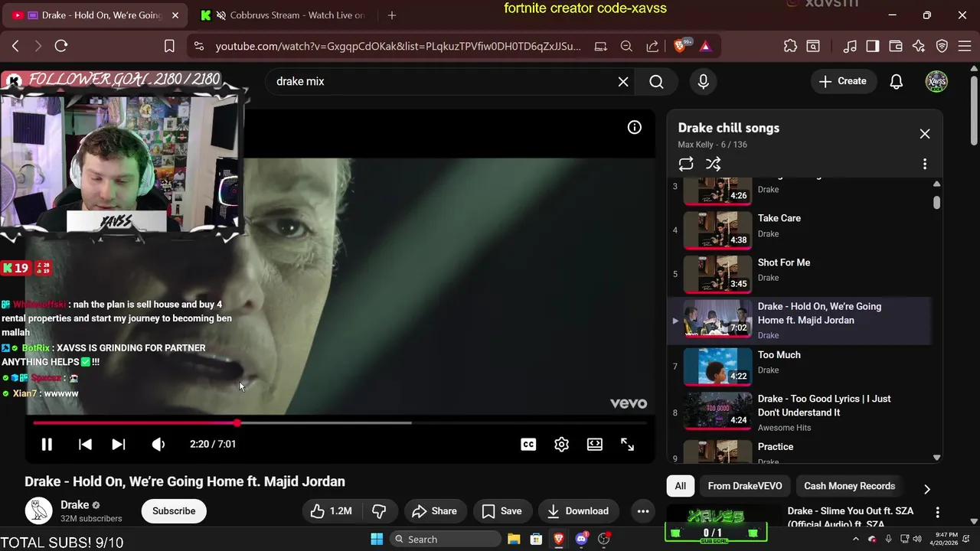Subscribe to the Drake channel
The height and width of the screenshot is (551, 980).
[174, 511]
